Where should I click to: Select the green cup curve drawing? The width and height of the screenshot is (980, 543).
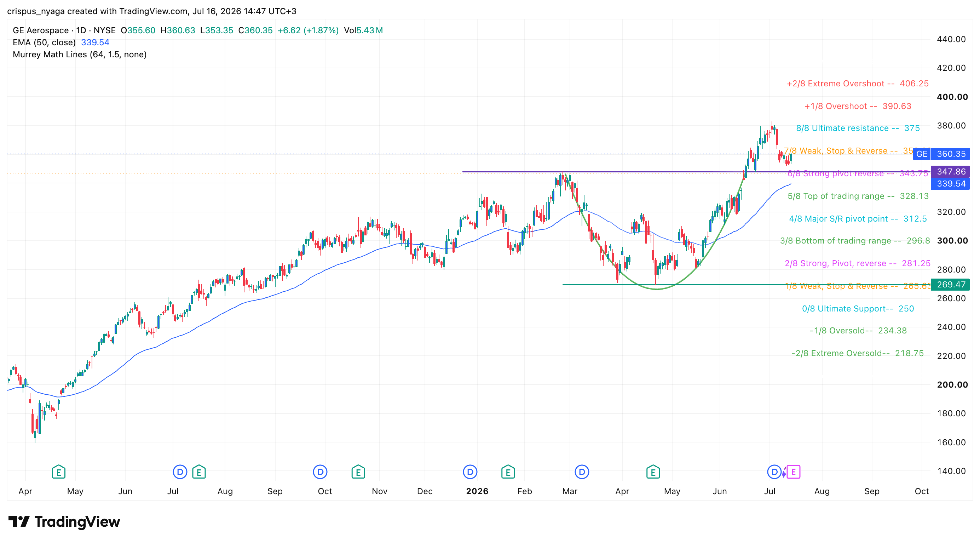657,289
